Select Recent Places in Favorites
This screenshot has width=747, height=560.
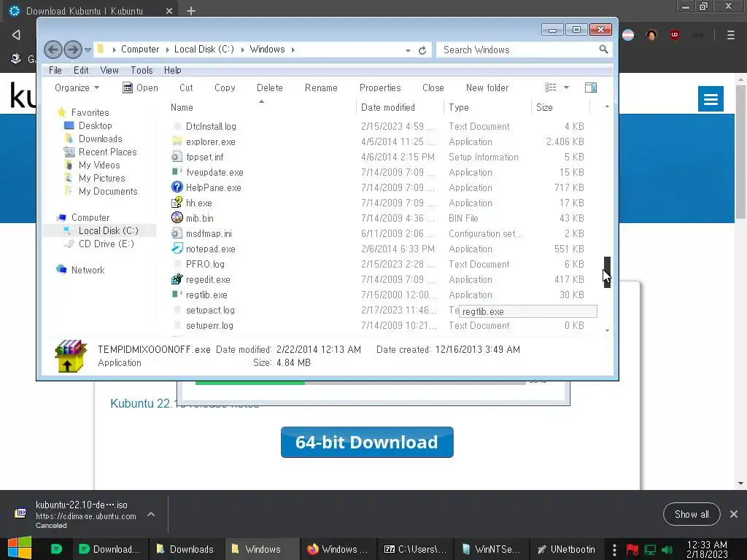(x=107, y=152)
